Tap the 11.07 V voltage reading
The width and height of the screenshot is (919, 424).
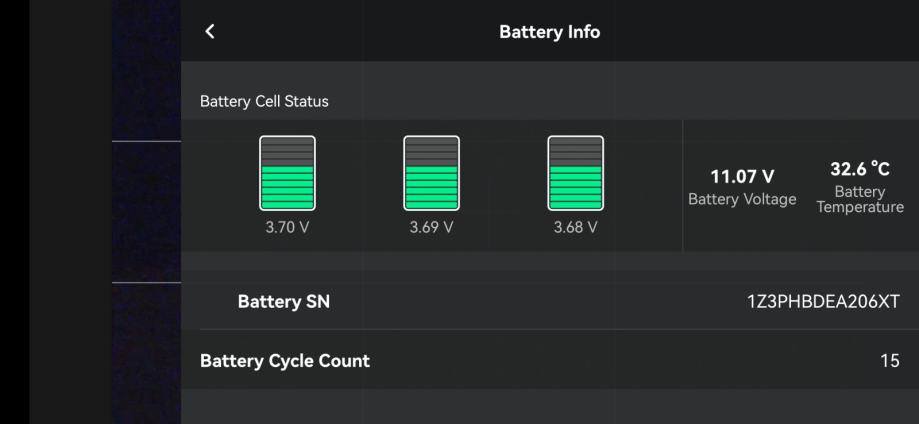[x=742, y=177]
